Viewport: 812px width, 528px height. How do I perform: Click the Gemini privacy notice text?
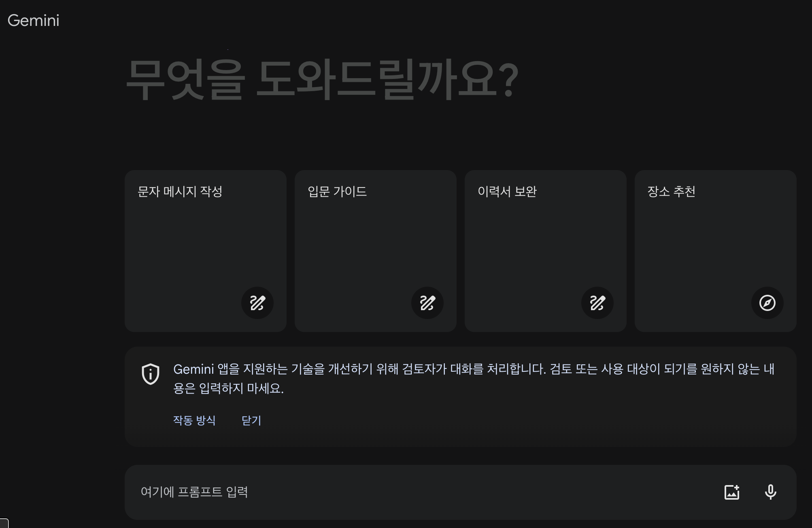(x=474, y=378)
